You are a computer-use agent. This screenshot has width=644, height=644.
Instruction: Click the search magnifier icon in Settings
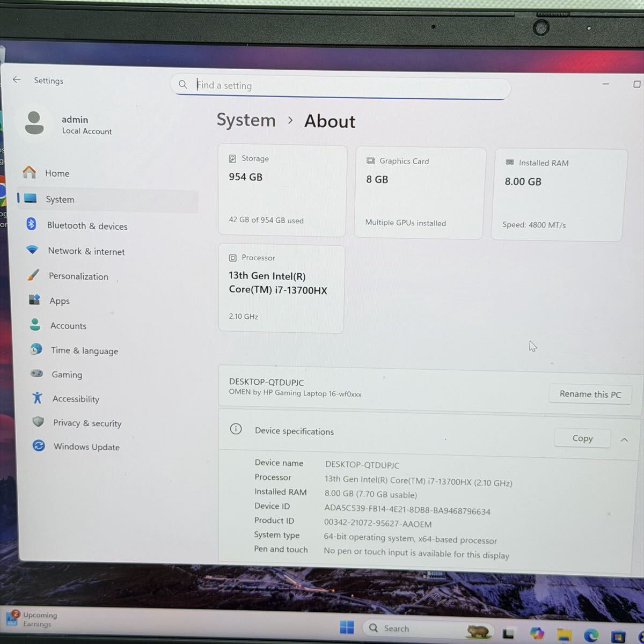(183, 84)
